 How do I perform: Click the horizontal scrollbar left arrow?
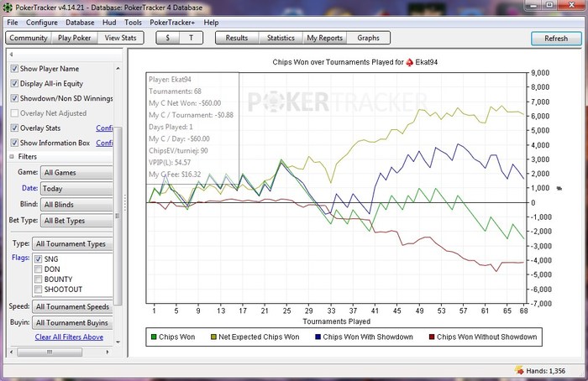tap(11, 352)
